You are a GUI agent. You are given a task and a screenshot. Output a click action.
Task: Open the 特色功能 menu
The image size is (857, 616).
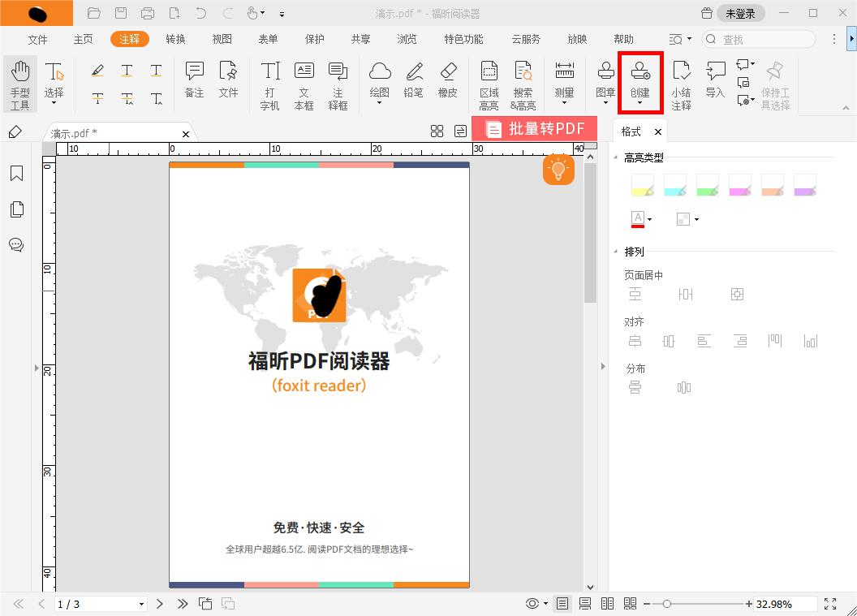click(x=463, y=38)
